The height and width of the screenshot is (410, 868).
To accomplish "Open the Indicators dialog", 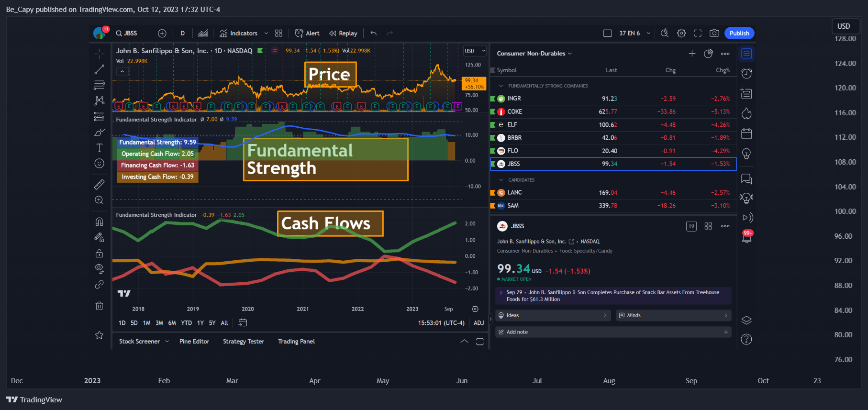I will point(238,33).
